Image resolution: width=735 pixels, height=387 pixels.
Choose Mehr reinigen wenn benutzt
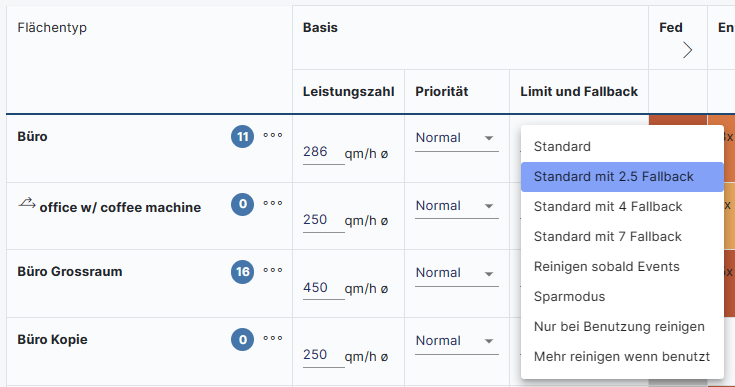point(622,357)
